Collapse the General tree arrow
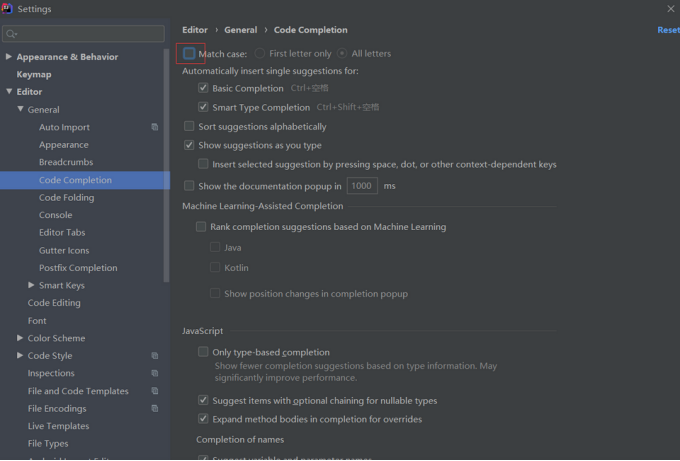 (x=20, y=109)
